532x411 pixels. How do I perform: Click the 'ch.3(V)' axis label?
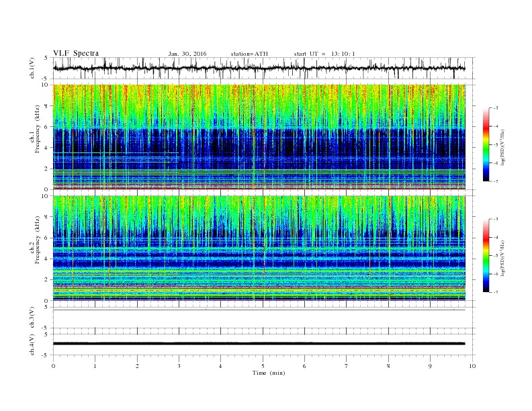[x=32, y=317]
